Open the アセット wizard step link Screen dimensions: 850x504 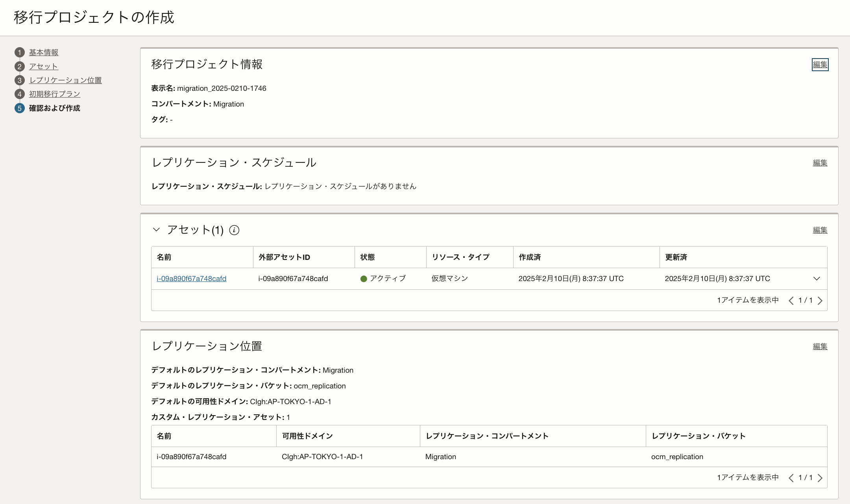click(44, 66)
